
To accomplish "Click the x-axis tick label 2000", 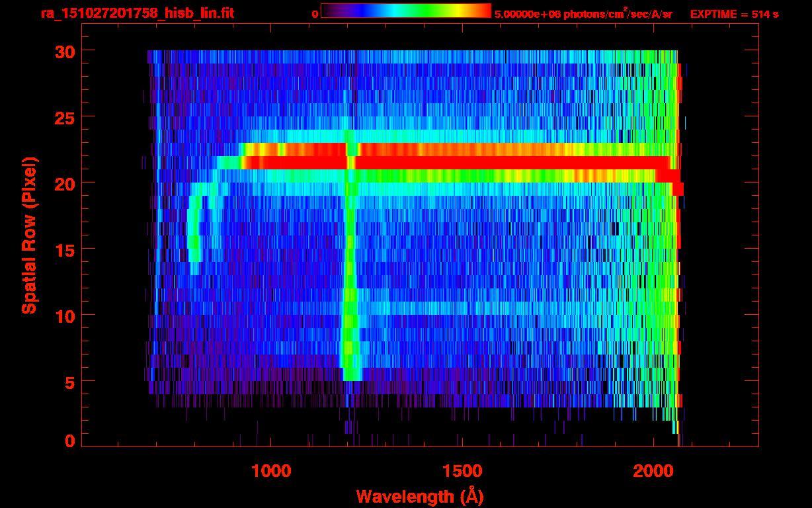I will click(653, 470).
